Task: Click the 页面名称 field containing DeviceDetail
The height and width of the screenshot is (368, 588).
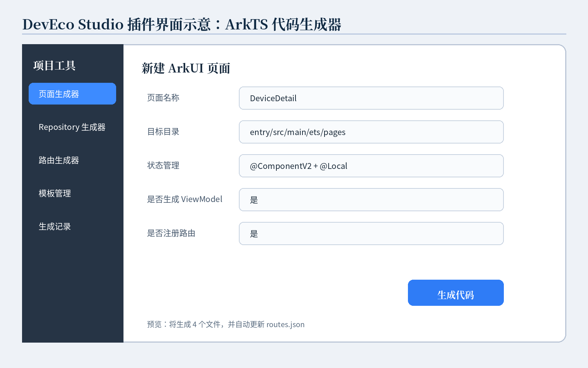Action: pyautogui.click(x=371, y=98)
